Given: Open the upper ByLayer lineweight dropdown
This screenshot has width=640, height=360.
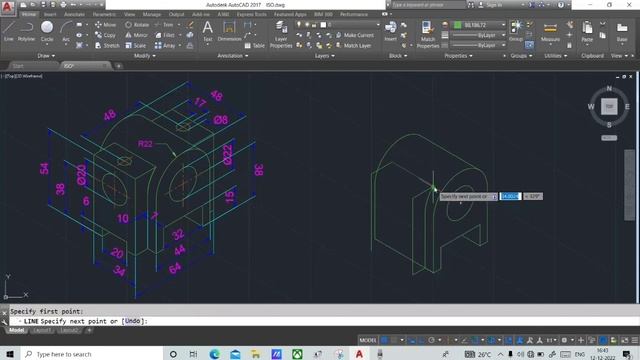Looking at the screenshot, I should [x=479, y=36].
